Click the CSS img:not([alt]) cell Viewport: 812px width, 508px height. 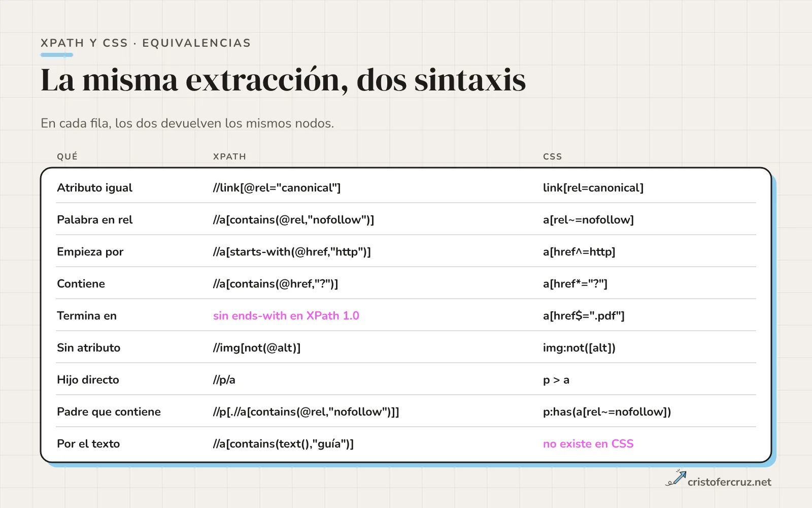[579, 348]
